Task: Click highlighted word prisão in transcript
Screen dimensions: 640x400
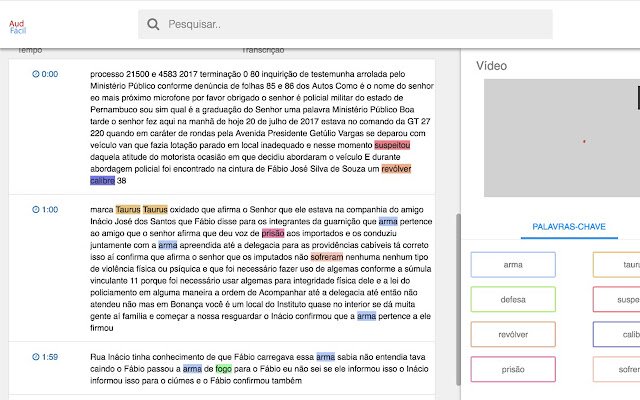Action: click(x=273, y=233)
